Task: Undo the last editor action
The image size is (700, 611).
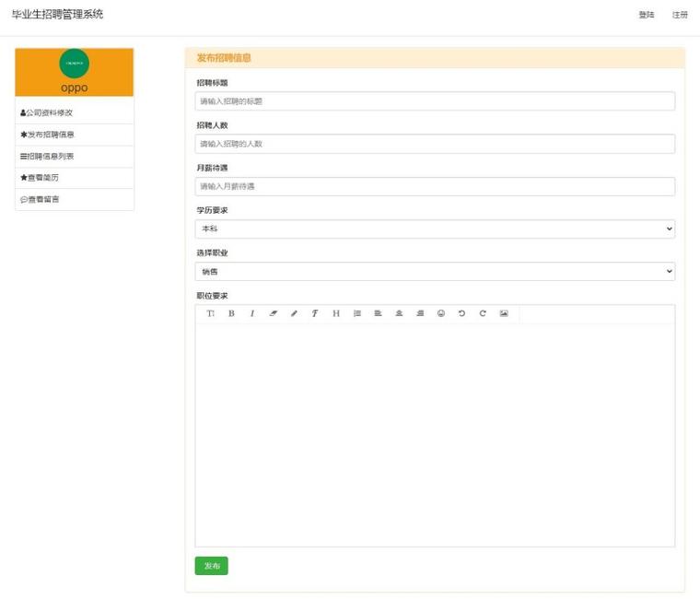Action: [462, 313]
